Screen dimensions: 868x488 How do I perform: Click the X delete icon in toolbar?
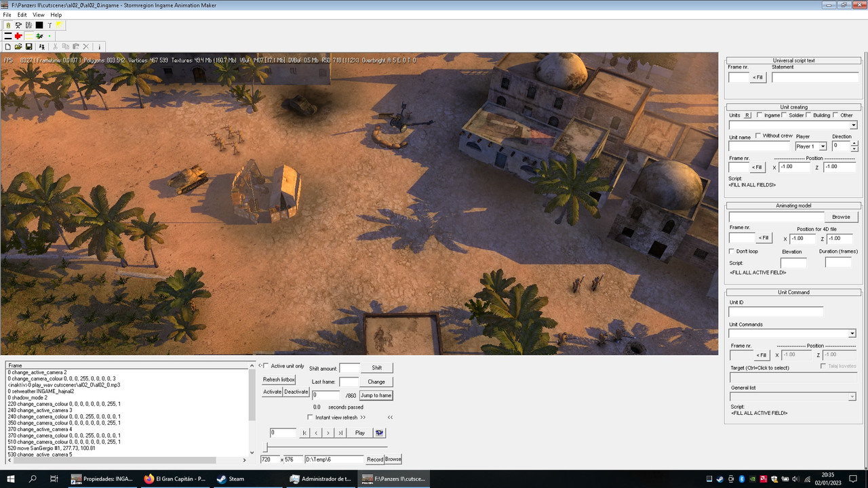(x=86, y=47)
